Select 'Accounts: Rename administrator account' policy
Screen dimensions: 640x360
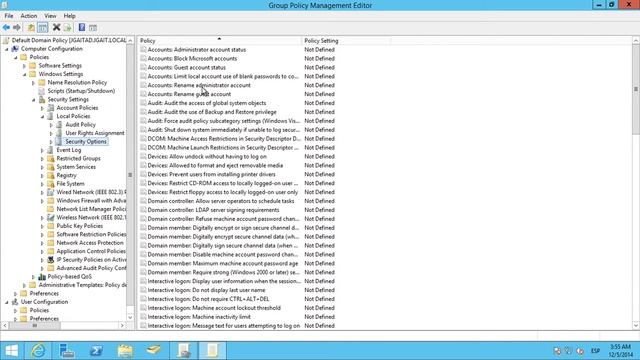point(199,85)
